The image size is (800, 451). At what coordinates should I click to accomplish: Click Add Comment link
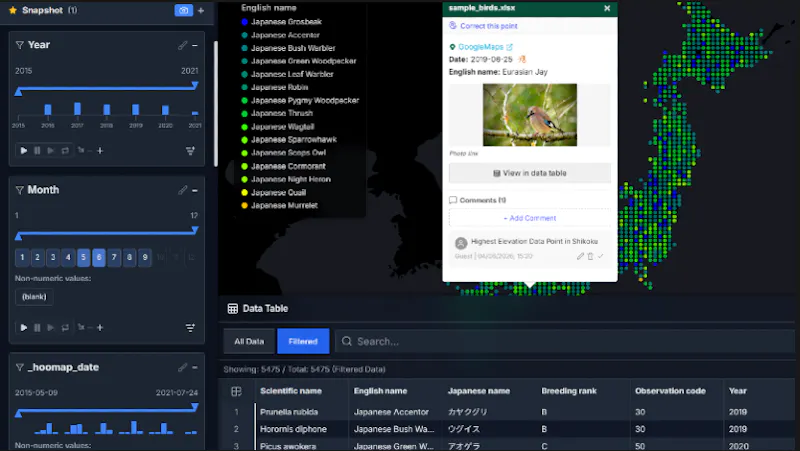click(530, 218)
